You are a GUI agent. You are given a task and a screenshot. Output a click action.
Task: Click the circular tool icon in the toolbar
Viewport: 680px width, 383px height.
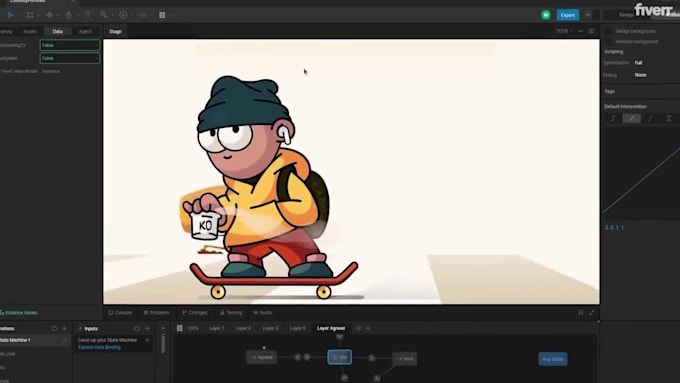tap(123, 15)
